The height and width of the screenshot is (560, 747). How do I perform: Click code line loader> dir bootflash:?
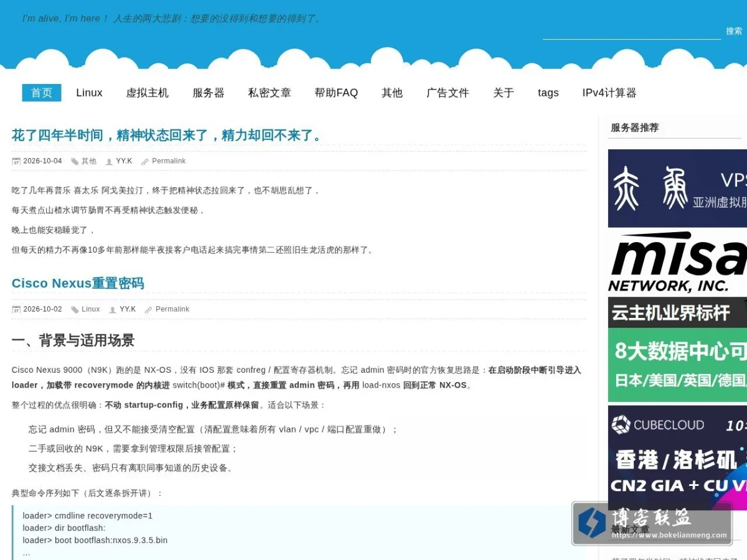[64, 528]
